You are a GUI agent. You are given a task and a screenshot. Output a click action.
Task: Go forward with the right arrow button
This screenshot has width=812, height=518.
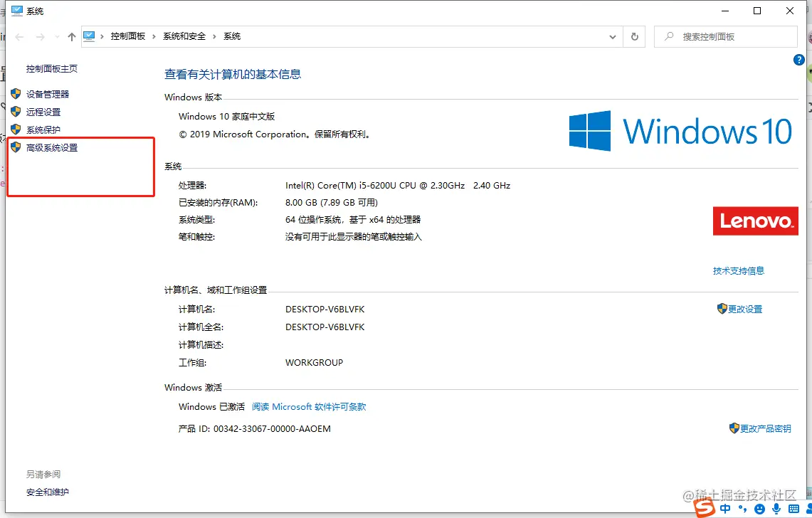40,37
